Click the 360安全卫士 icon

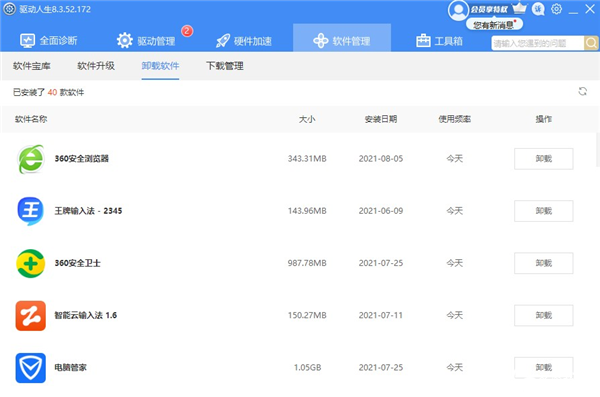tap(31, 263)
